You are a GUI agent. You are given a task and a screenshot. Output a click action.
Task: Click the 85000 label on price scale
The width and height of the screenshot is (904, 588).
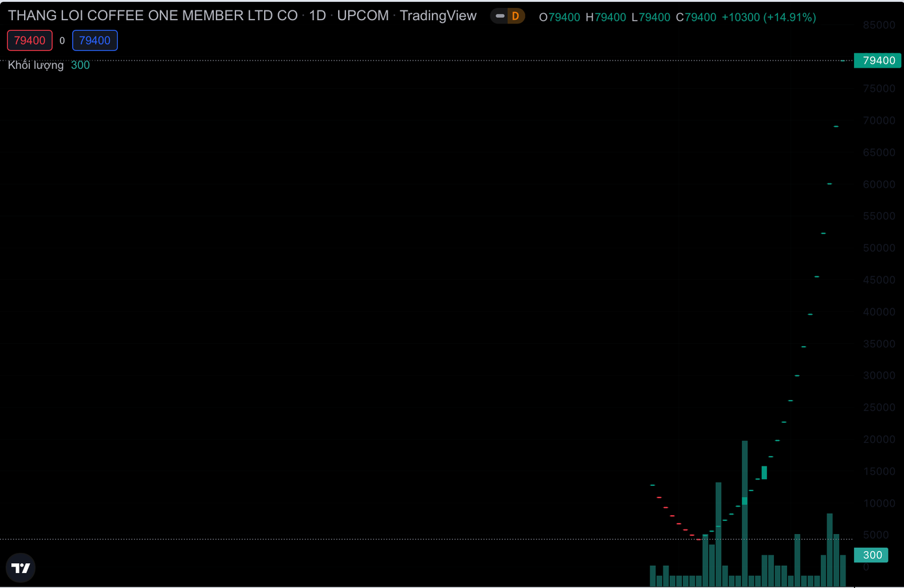click(879, 25)
